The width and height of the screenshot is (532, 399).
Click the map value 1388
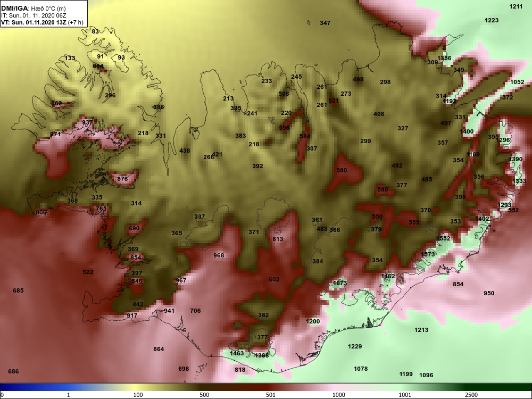262,355
